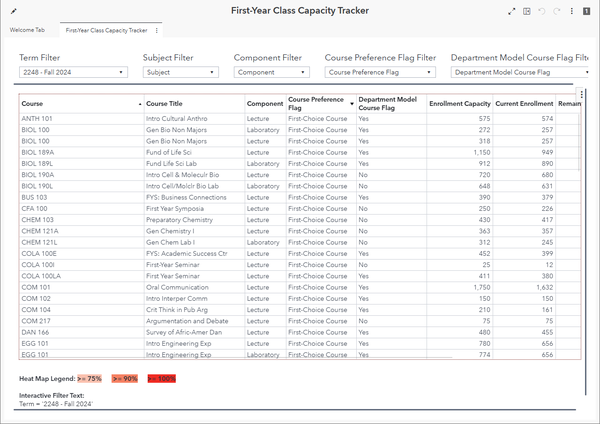Open Department Model Course Flag dropdown
This screenshot has width=600, height=424.
[520, 72]
